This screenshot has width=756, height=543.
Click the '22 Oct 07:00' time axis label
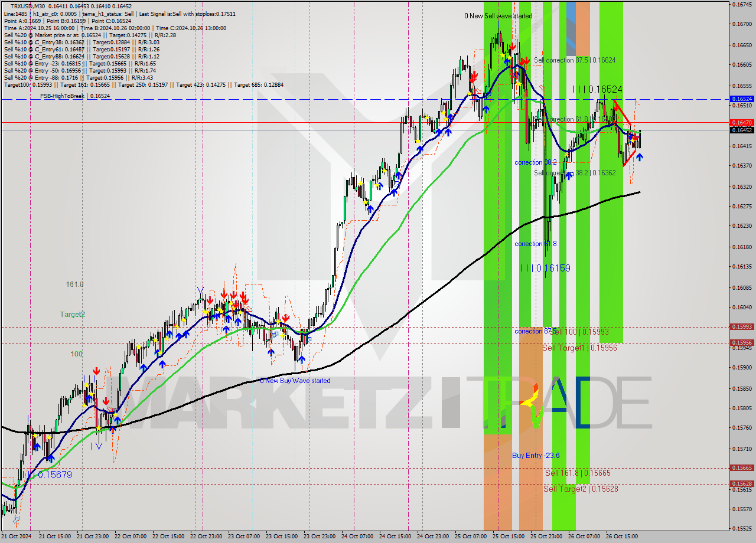pyautogui.click(x=131, y=537)
